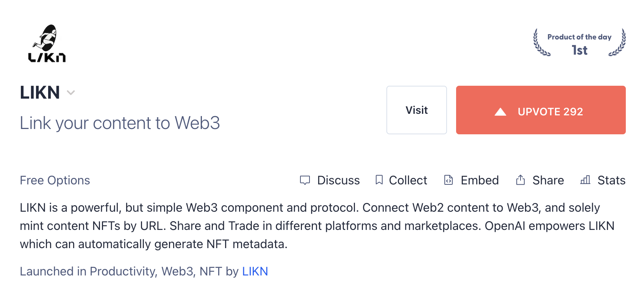
Task: Select the Free Options pricing label
Action: 55,180
